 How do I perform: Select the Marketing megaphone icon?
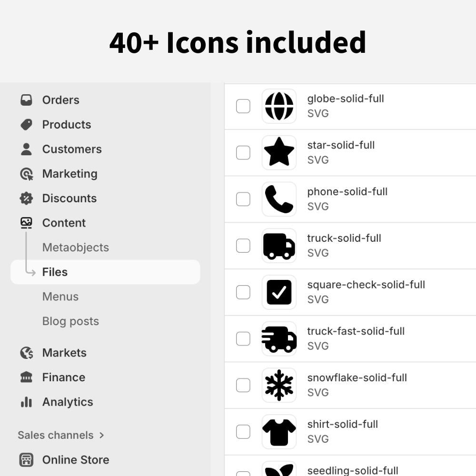pos(26,174)
